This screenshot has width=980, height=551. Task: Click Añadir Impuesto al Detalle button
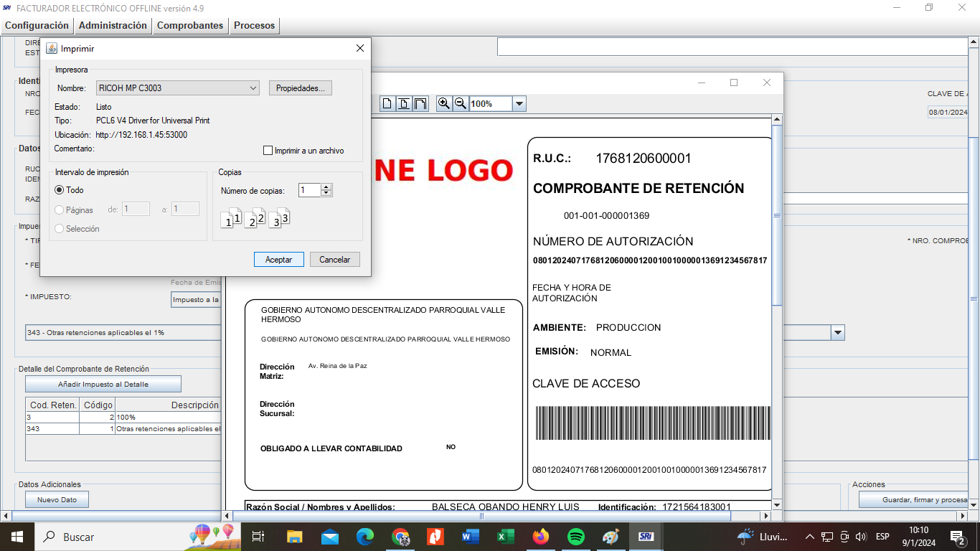pyautogui.click(x=103, y=384)
